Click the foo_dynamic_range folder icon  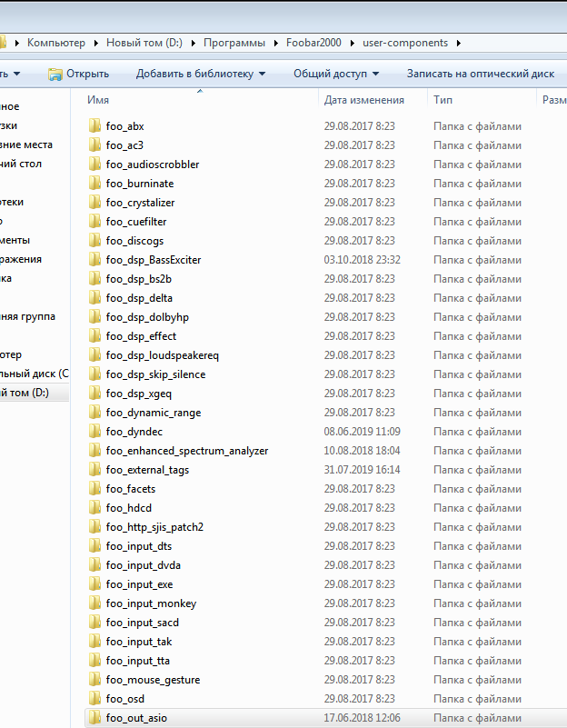94,412
